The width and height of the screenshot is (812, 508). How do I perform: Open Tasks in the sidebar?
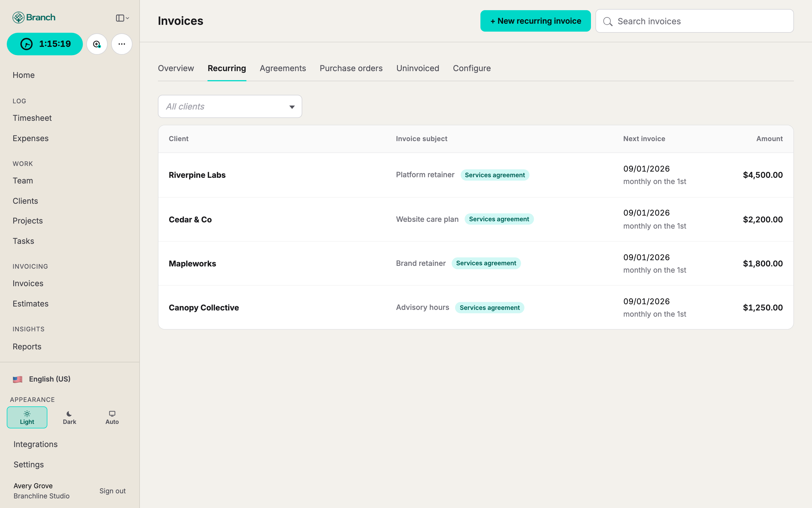(x=23, y=241)
